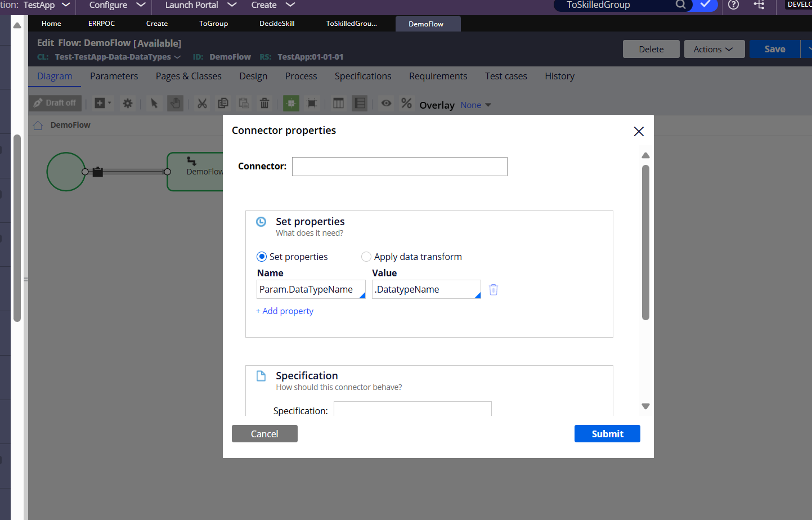This screenshot has width=812, height=520.
Task: Select the Set properties radio button
Action: (x=261, y=256)
